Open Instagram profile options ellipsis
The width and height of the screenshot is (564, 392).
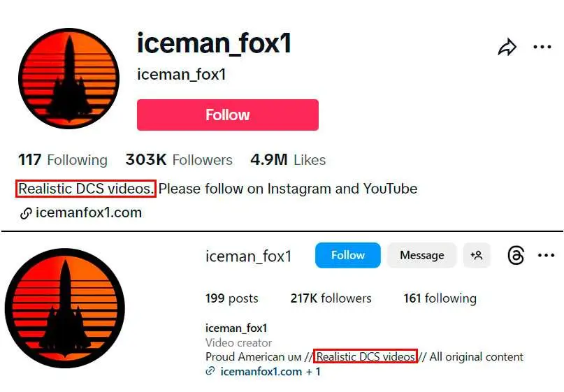pyautogui.click(x=546, y=256)
